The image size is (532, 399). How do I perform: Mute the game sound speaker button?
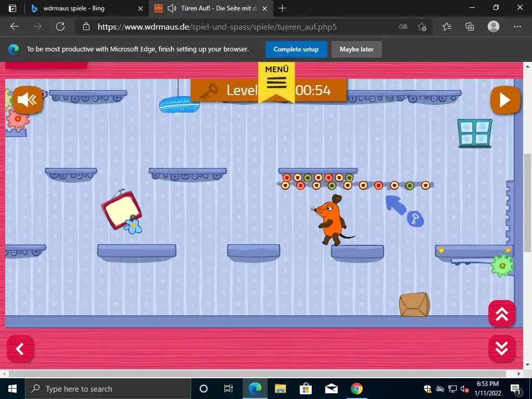[x=28, y=100]
